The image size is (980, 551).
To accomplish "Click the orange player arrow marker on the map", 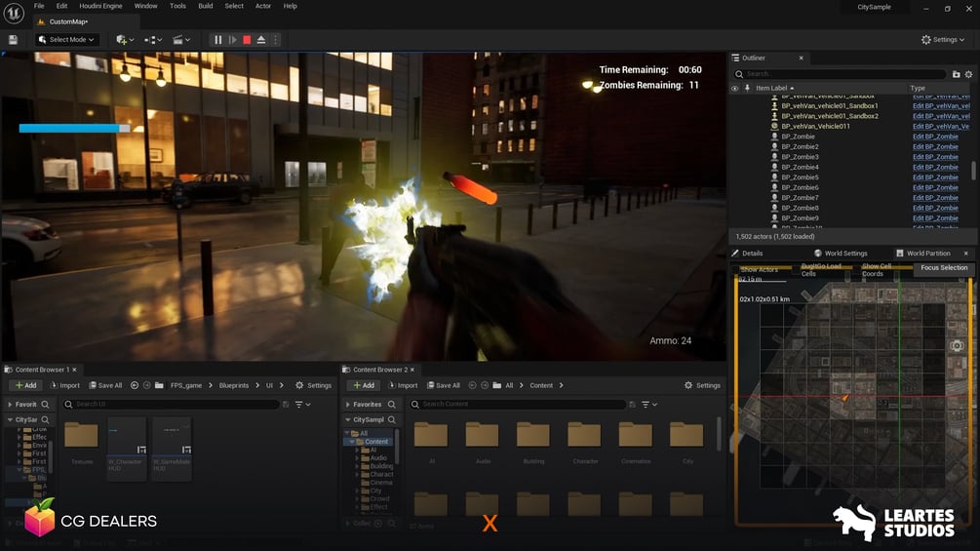I will (845, 397).
